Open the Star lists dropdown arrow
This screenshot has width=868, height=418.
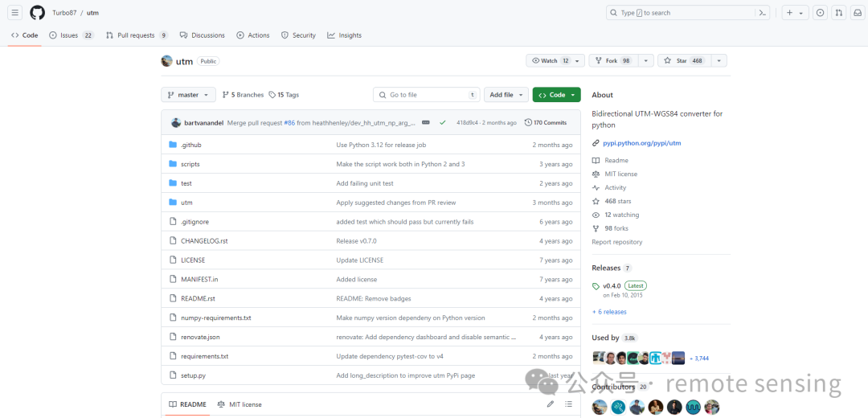719,61
